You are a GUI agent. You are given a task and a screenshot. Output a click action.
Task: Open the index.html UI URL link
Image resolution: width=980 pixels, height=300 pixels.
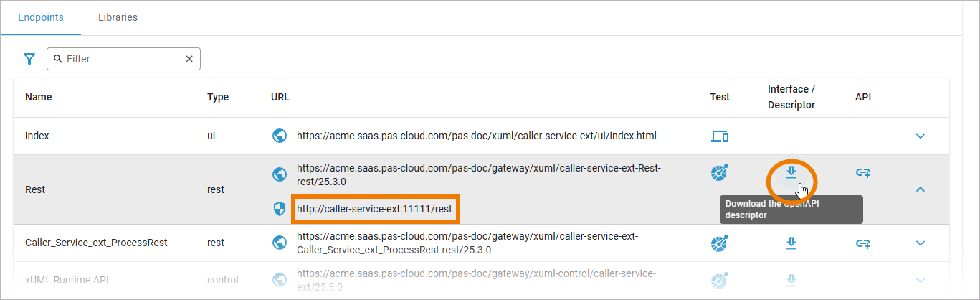pos(476,136)
